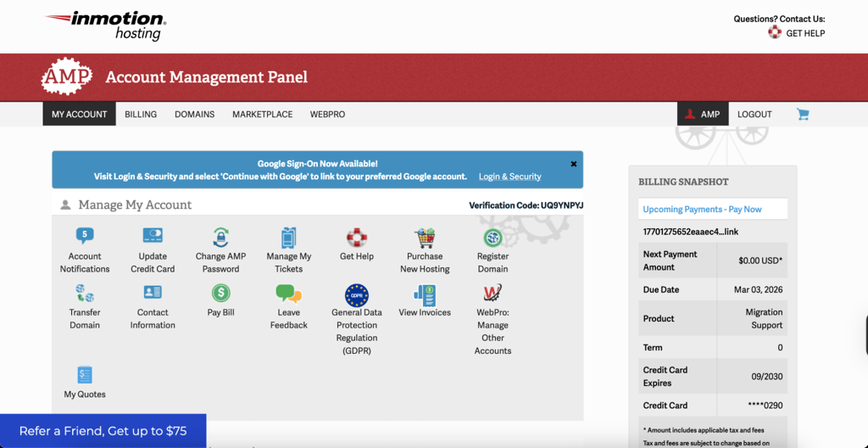Image resolution: width=868 pixels, height=448 pixels.
Task: Click the Update Credit Card icon
Action: click(x=153, y=236)
